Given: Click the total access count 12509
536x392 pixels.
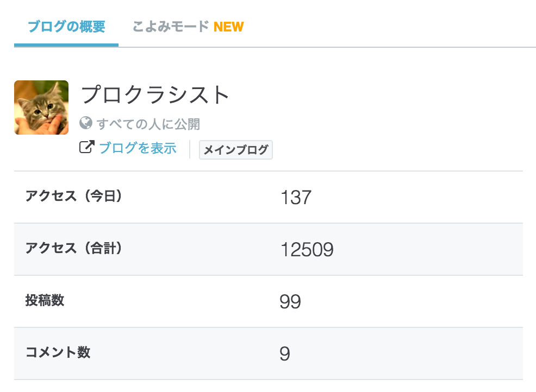Looking at the screenshot, I should coord(307,249).
